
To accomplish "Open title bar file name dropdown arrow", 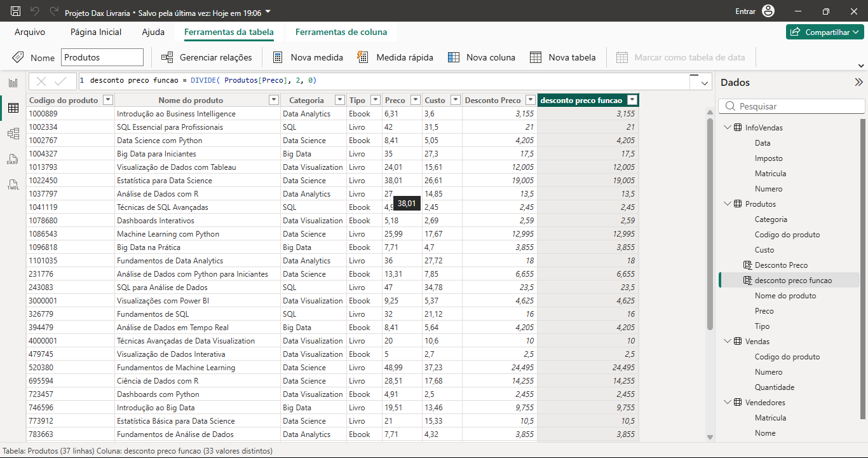I will (x=268, y=11).
